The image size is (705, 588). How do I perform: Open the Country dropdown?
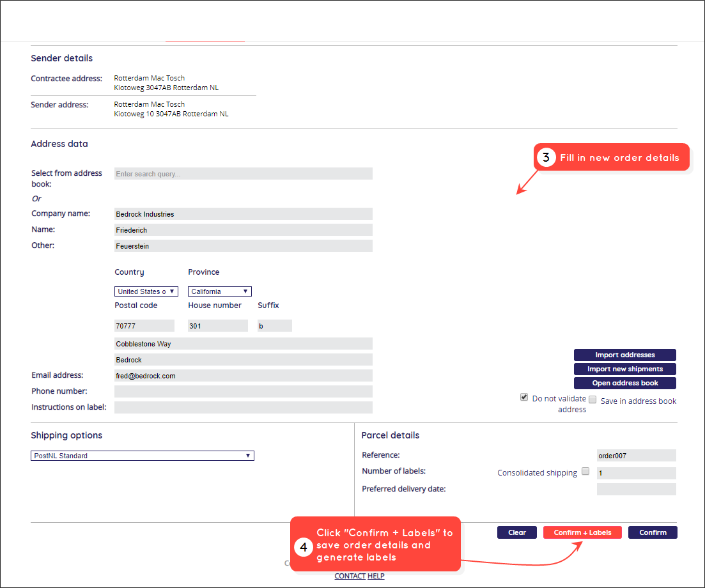pos(146,291)
